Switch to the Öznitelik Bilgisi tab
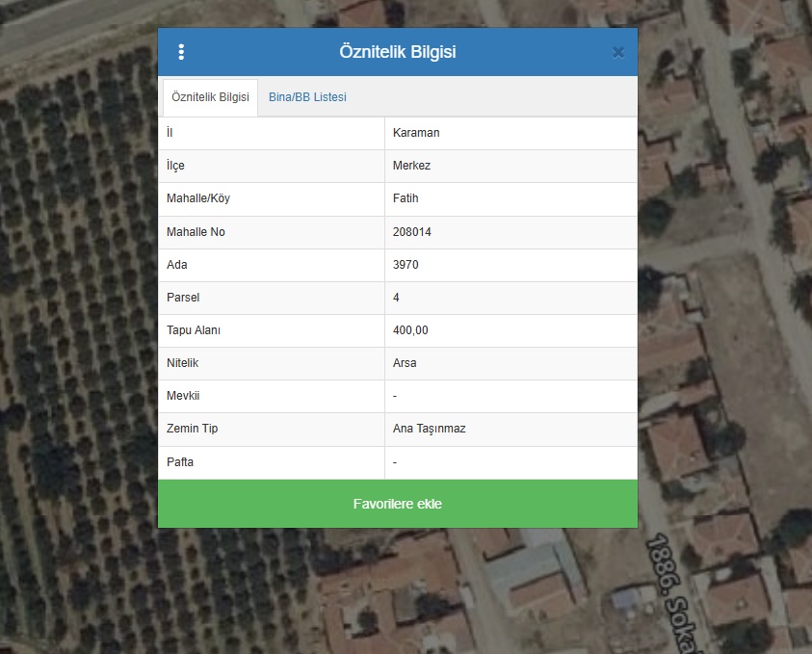 click(210, 97)
